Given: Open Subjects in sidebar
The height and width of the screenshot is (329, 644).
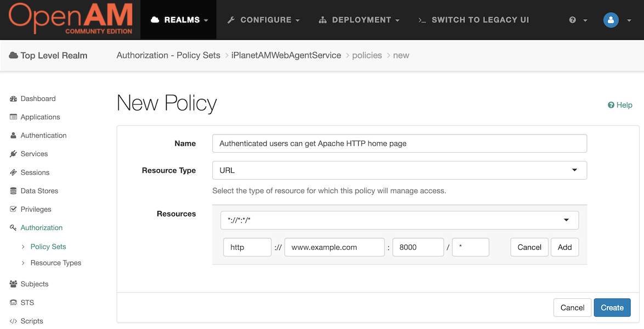Looking at the screenshot, I should (35, 284).
